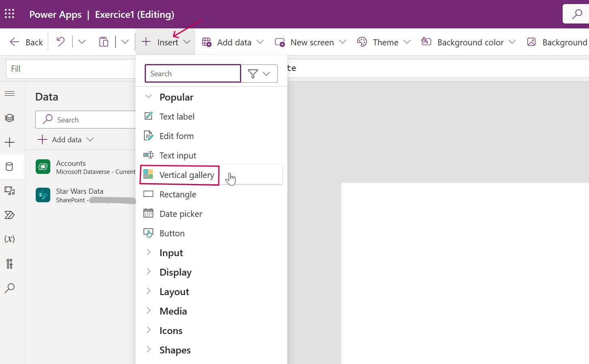Click Add data in the Data pane
Screen dimensions: 589x364
(x=65, y=139)
